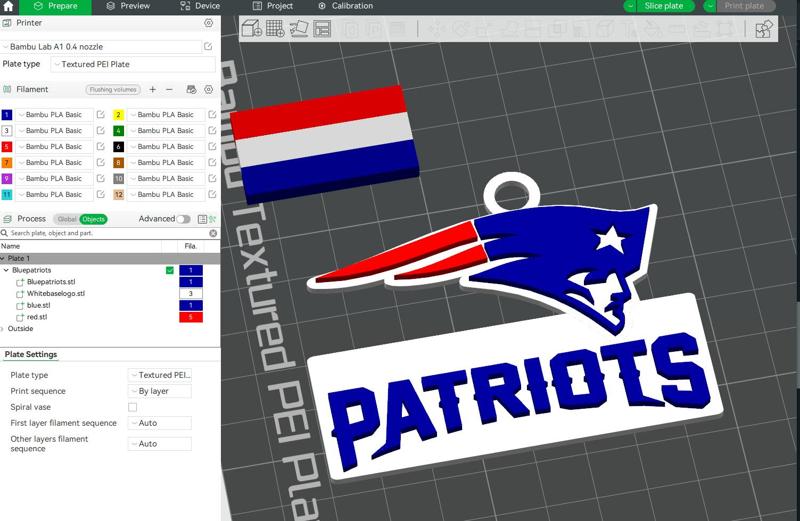Click the green icon right of compare presets

click(213, 219)
